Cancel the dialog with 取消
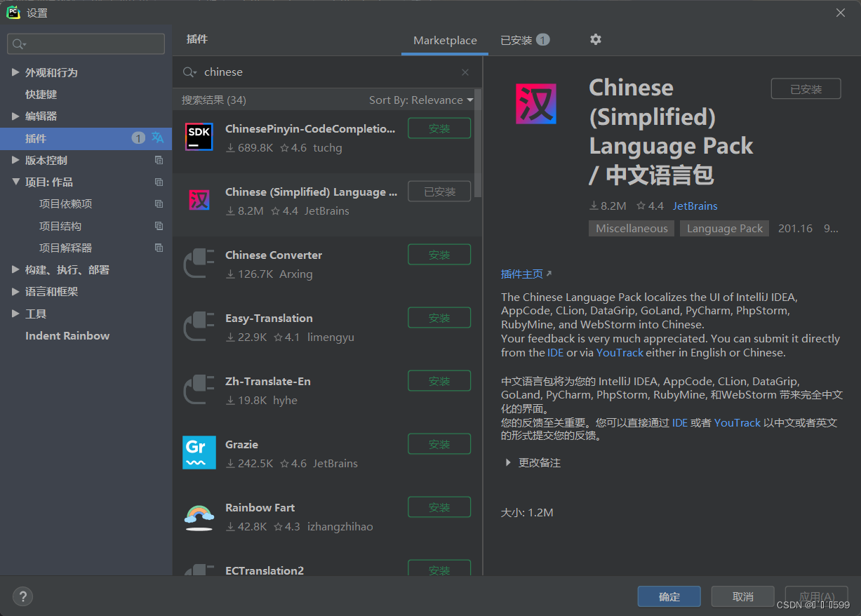This screenshot has width=861, height=616. click(742, 596)
